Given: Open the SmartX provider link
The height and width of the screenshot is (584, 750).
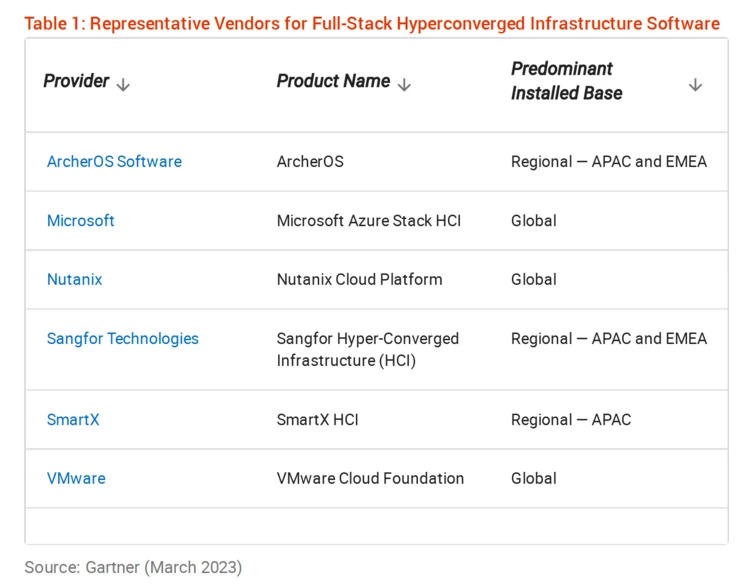Looking at the screenshot, I should pyautogui.click(x=73, y=419).
